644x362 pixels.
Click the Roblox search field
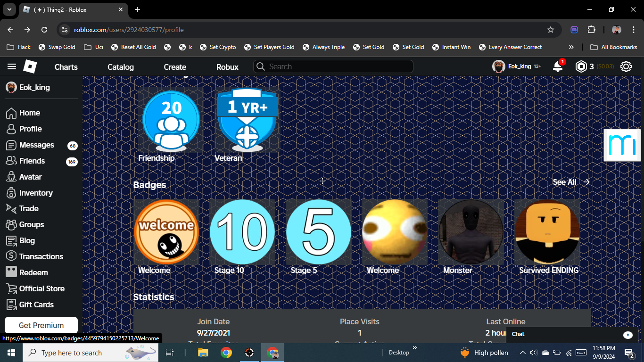(333, 66)
